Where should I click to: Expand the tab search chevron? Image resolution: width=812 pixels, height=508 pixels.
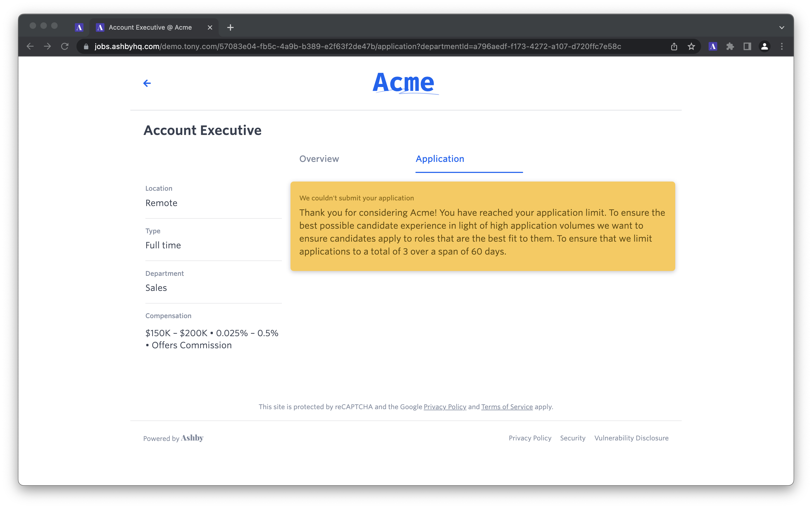782,27
